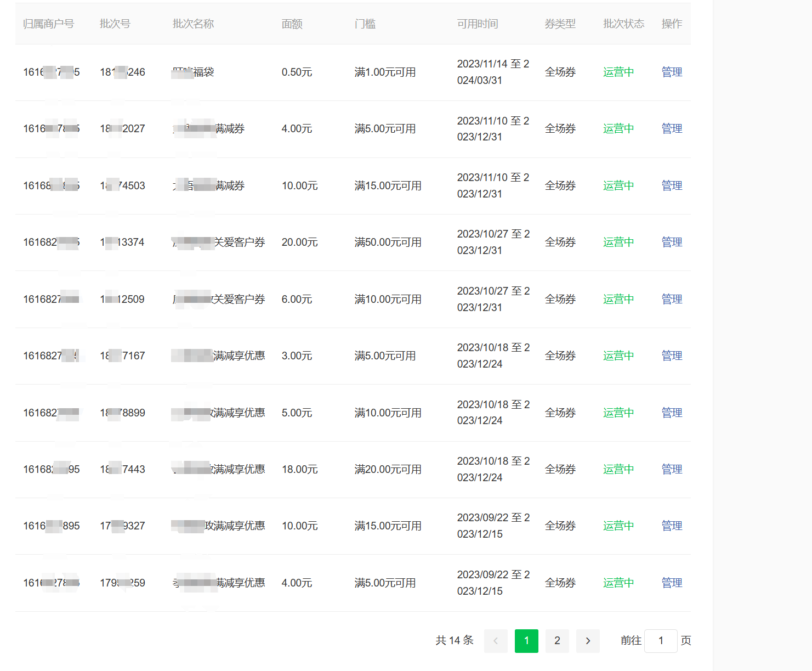This screenshot has width=812, height=671.
Task: Manage the batch ending in 9327
Action: 672,526
